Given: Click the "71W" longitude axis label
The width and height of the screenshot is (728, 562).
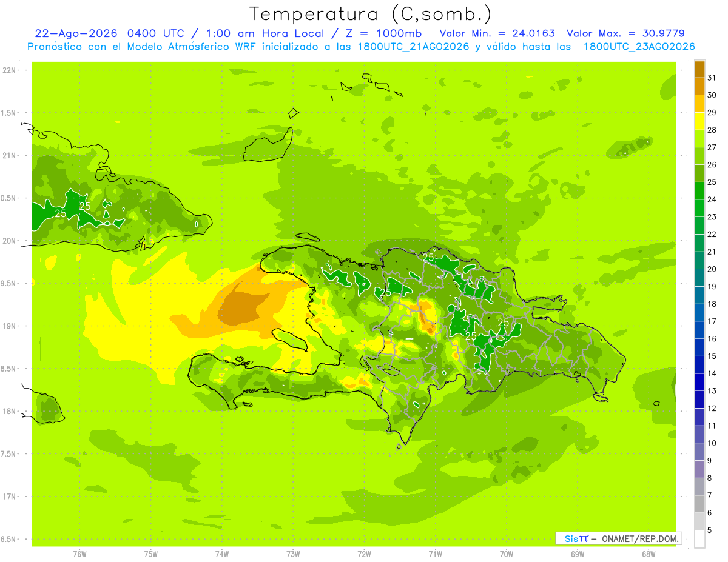Looking at the screenshot, I should pyautogui.click(x=435, y=554).
